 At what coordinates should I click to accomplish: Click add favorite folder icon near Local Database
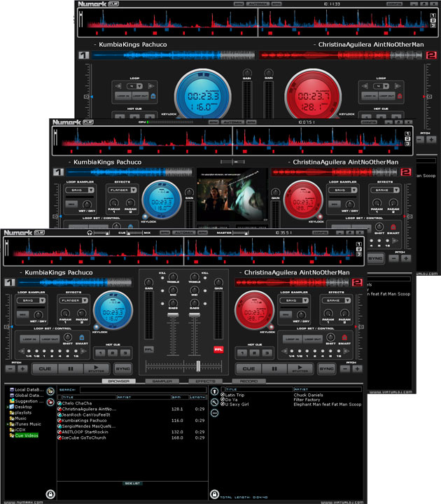(50, 391)
